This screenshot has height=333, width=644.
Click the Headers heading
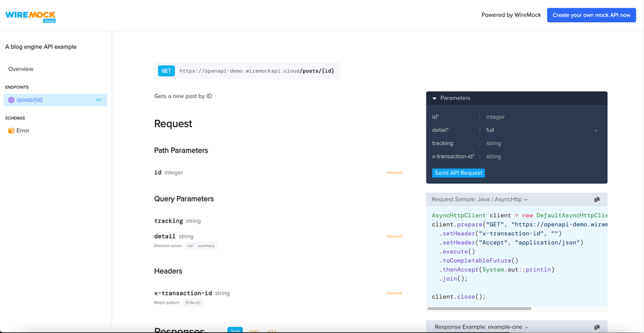pos(168,271)
